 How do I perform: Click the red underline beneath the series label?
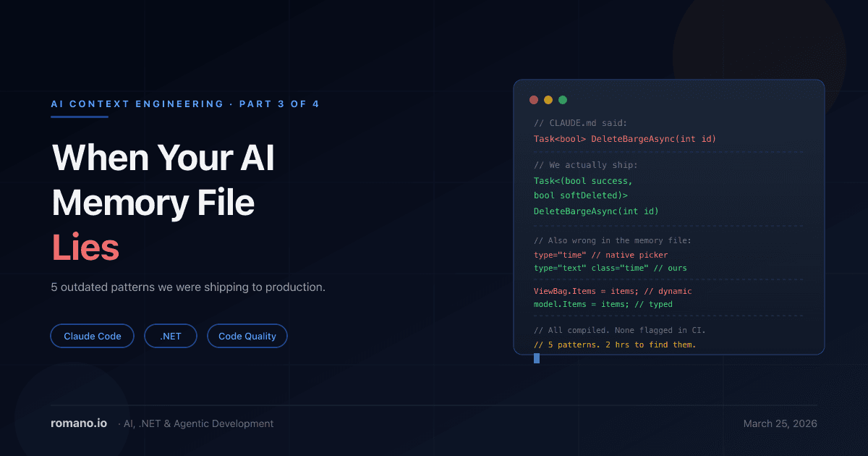(79, 117)
